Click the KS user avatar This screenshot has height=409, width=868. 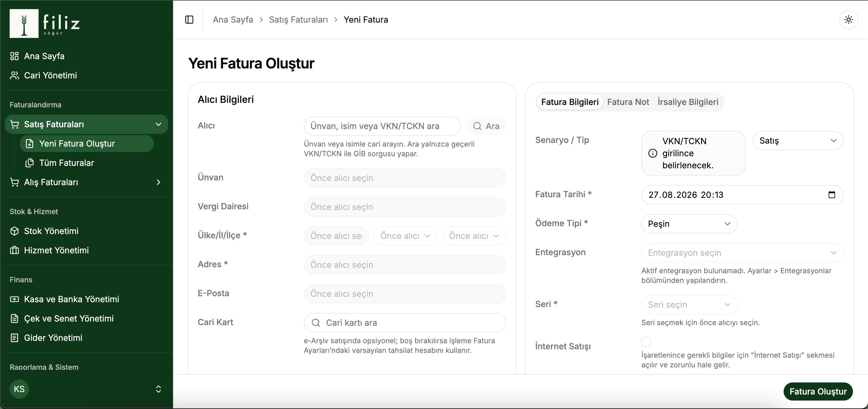[19, 389]
